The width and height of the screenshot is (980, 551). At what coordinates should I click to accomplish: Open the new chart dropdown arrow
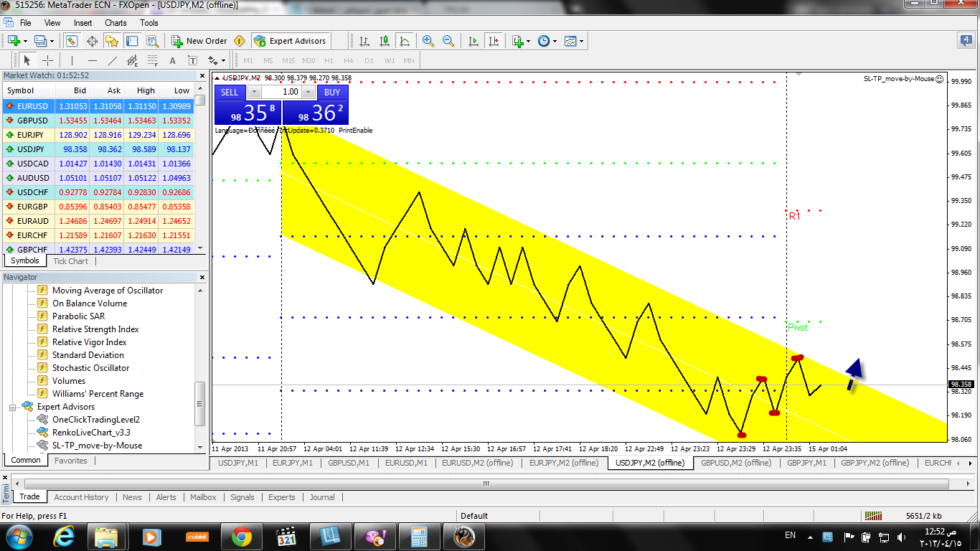point(25,41)
